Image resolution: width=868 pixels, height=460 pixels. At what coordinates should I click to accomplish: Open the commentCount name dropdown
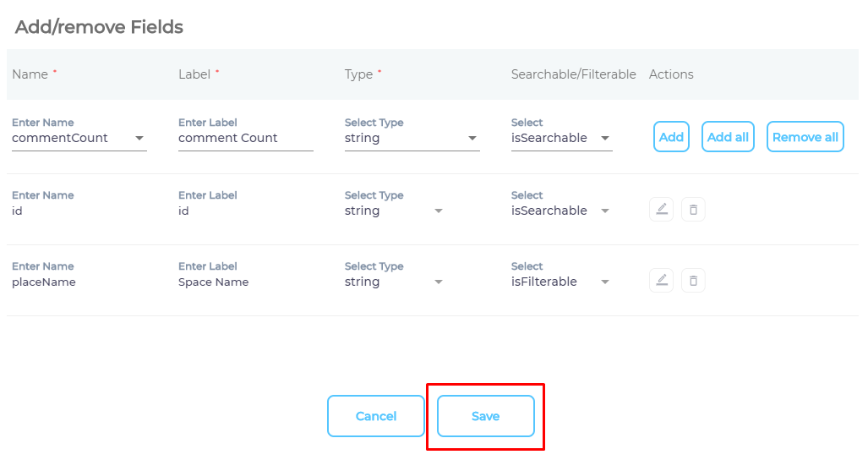pyautogui.click(x=139, y=139)
